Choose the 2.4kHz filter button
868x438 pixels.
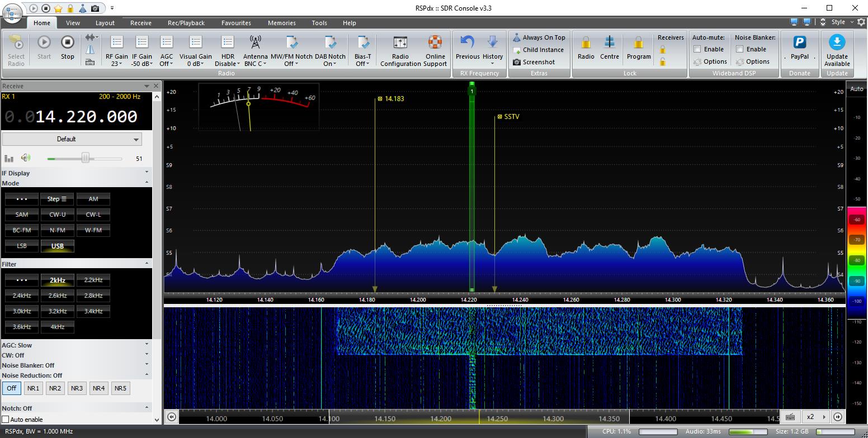(22, 296)
